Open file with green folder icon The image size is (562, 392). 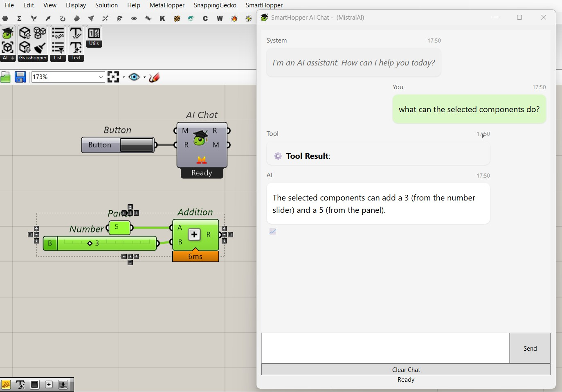click(x=6, y=77)
